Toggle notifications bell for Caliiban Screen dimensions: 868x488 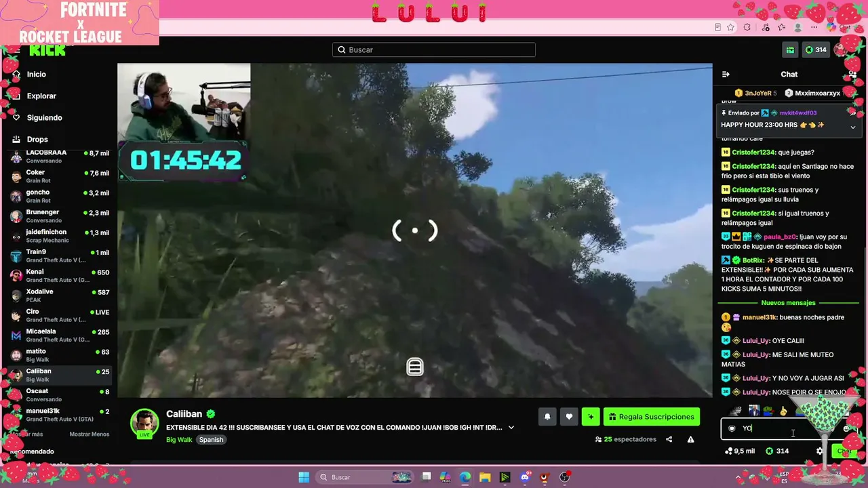tap(547, 417)
